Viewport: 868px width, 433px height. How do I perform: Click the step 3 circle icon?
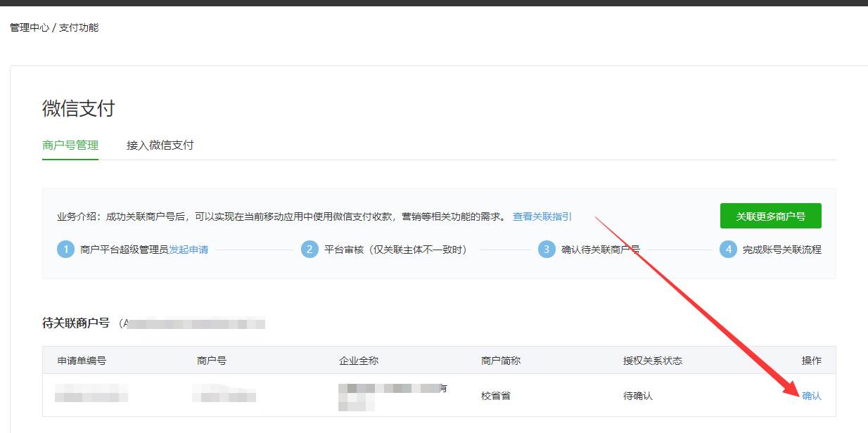(x=547, y=250)
